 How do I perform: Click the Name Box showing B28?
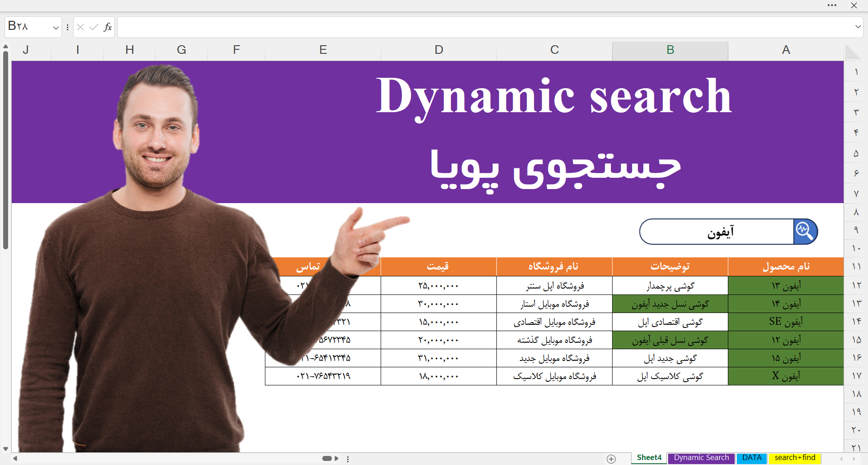pos(28,27)
